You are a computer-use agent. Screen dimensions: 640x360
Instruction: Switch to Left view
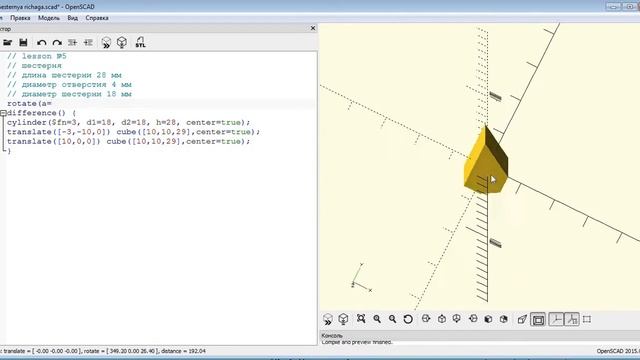pyautogui.click(x=473, y=319)
